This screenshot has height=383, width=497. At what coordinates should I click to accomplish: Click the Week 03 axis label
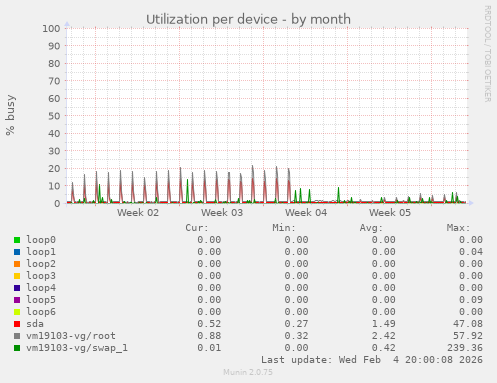click(222, 213)
